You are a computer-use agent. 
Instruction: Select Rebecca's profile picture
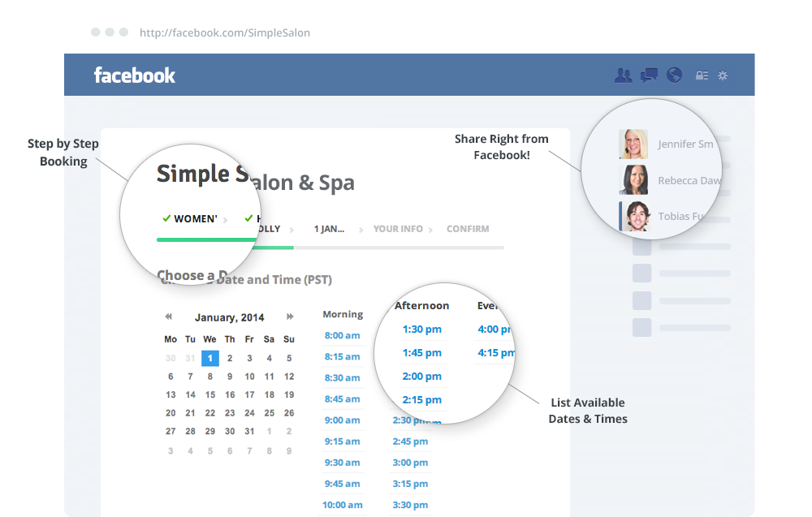(633, 180)
